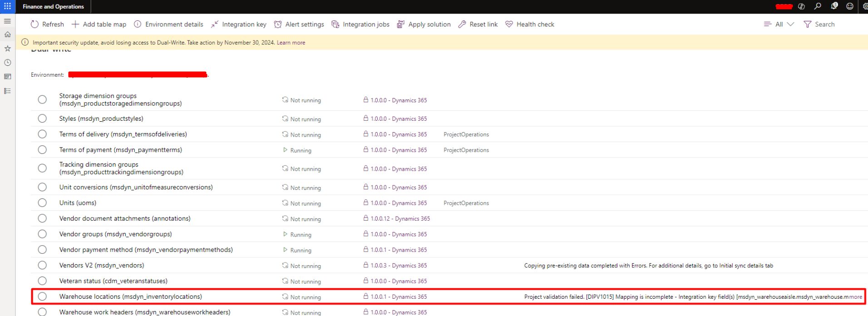Image resolution: width=868 pixels, height=316 pixels.
Task: Click the Search filter box
Action: 819,24
